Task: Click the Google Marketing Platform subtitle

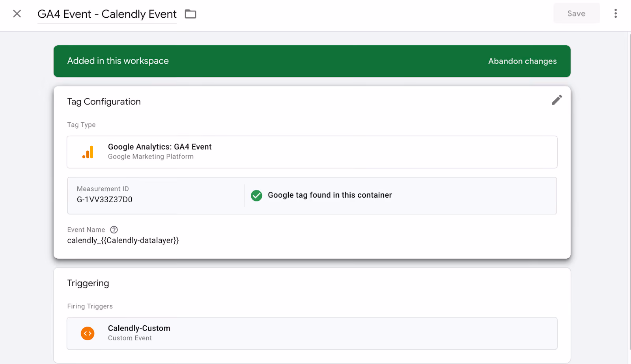Action: (x=151, y=157)
